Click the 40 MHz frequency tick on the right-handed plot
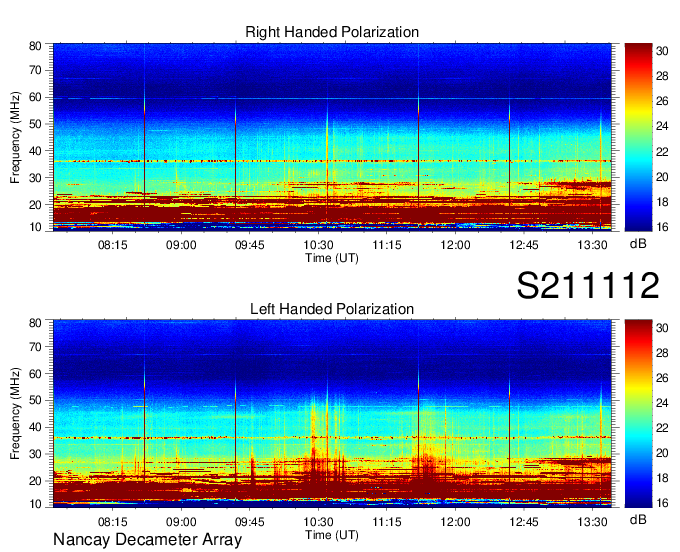The image size is (680, 552). click(x=35, y=151)
